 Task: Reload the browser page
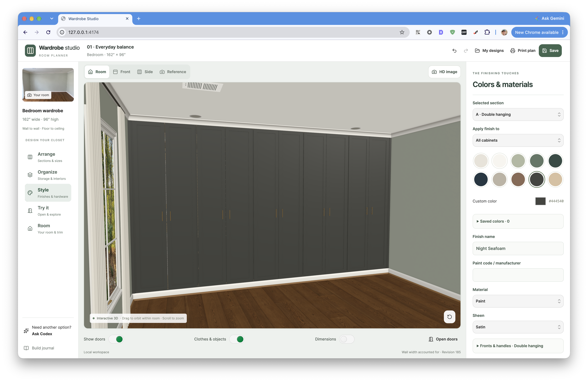tap(48, 32)
